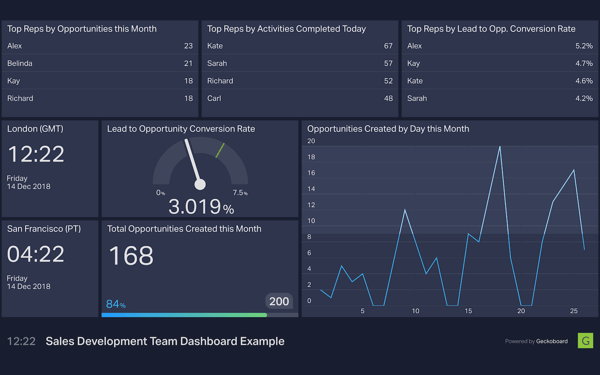Select the Total Opportunities Created this Month title
The height and width of the screenshot is (375, 600).
[x=184, y=229]
